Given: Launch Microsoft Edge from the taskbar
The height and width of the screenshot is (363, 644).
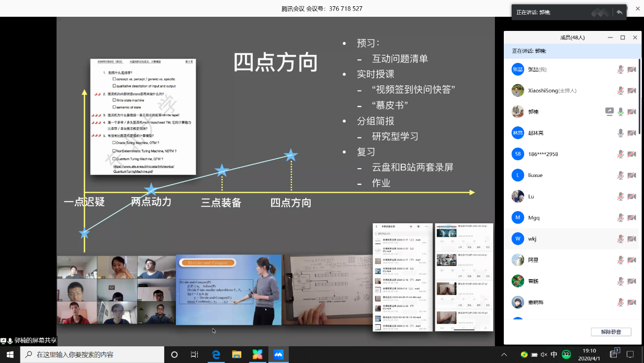Looking at the screenshot, I should (216, 355).
